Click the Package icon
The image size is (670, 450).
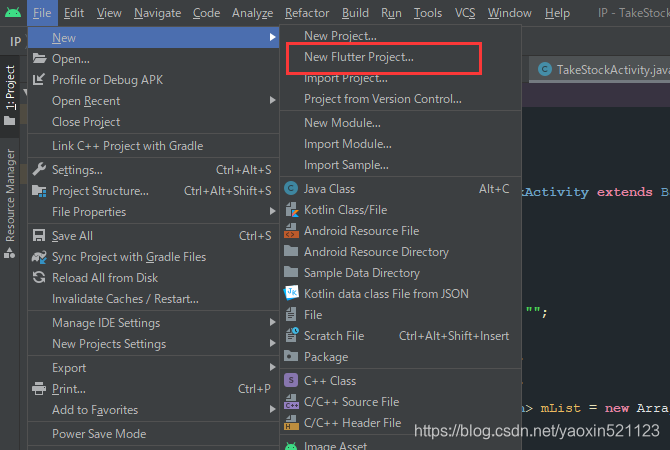coord(291,356)
